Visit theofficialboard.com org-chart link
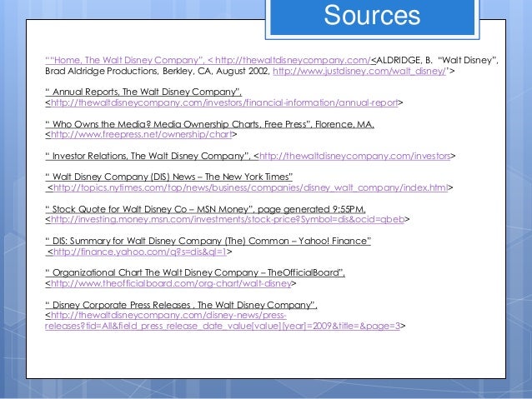 (x=171, y=283)
